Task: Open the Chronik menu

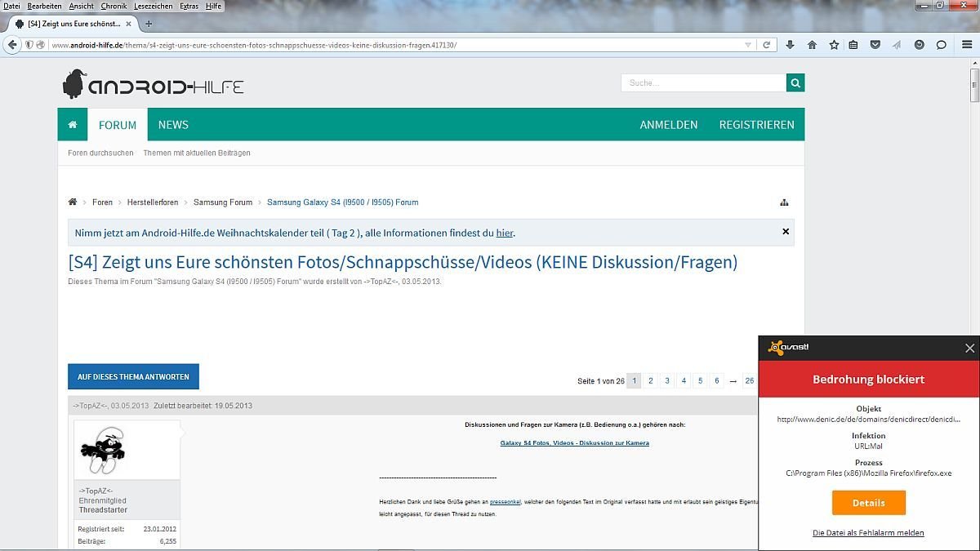Action: click(x=114, y=6)
